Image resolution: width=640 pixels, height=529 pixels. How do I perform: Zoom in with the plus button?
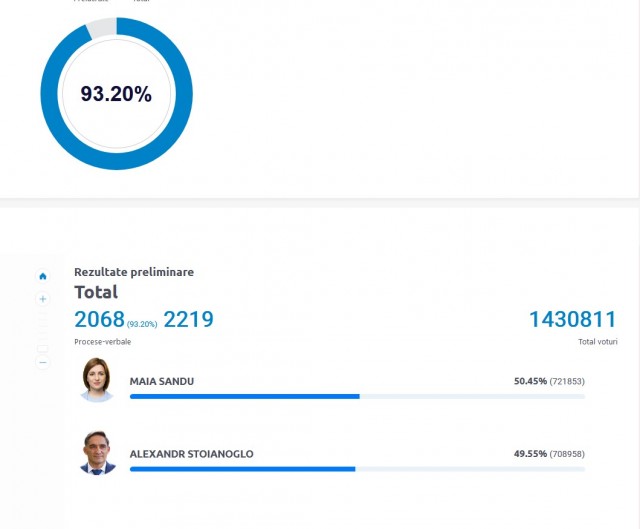coord(43,299)
